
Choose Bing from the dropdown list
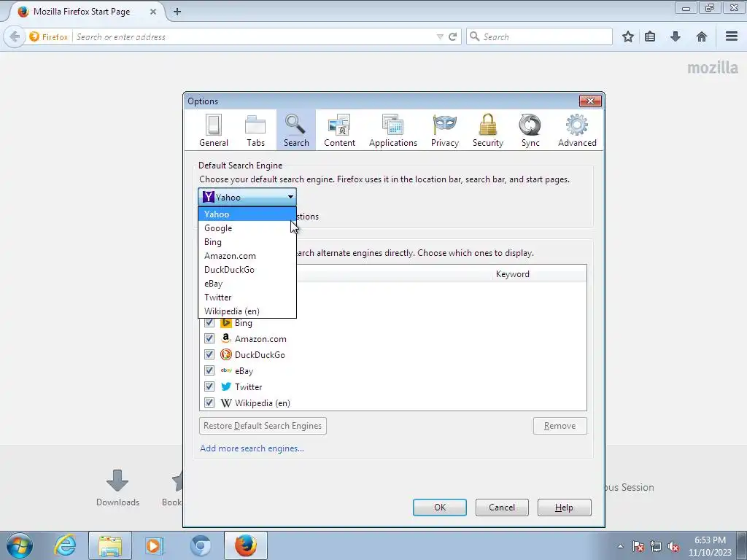pos(247,242)
